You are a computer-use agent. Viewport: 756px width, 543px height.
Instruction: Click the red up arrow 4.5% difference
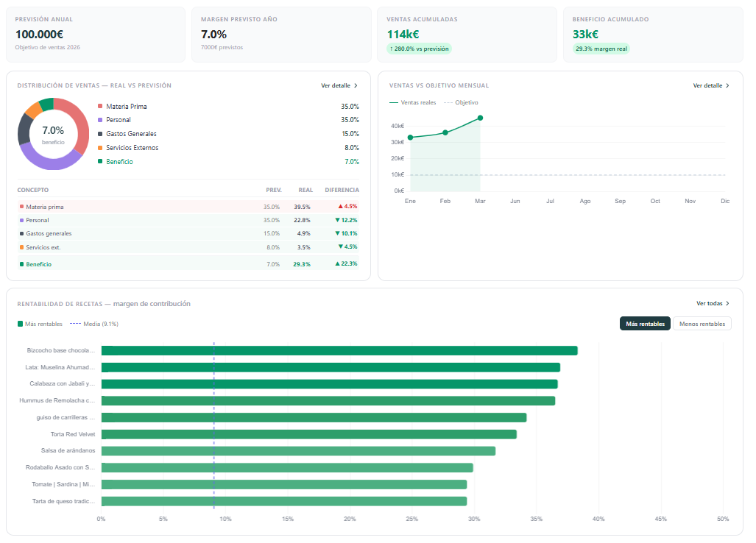[x=347, y=206]
